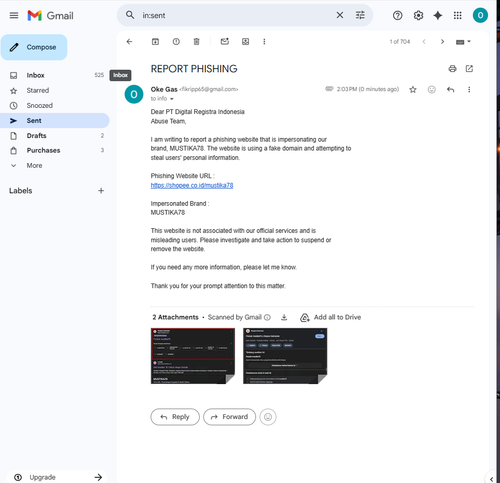Viewport: 500px width, 483px height.
Task: Clear the search with the X icon
Action: click(x=340, y=15)
